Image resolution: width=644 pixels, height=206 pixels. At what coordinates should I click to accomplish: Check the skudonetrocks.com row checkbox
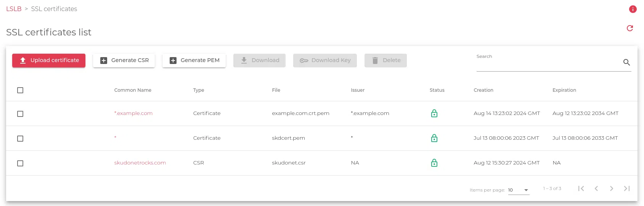click(x=20, y=163)
